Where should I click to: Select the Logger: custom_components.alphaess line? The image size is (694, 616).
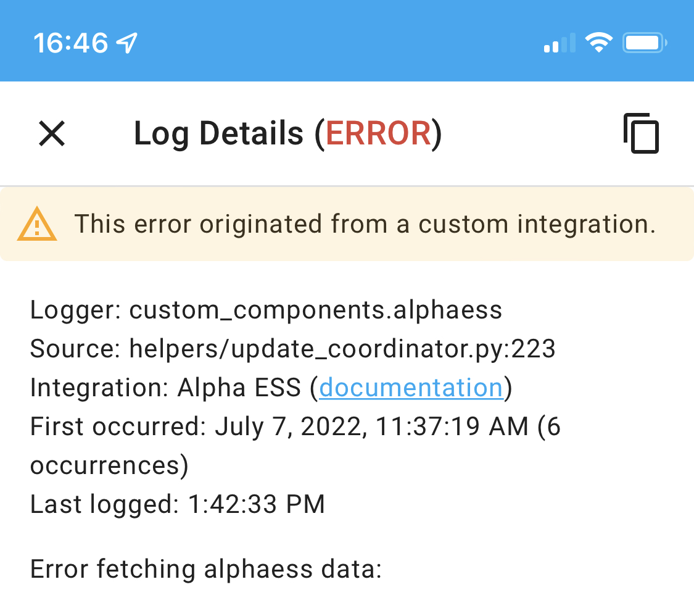(265, 310)
